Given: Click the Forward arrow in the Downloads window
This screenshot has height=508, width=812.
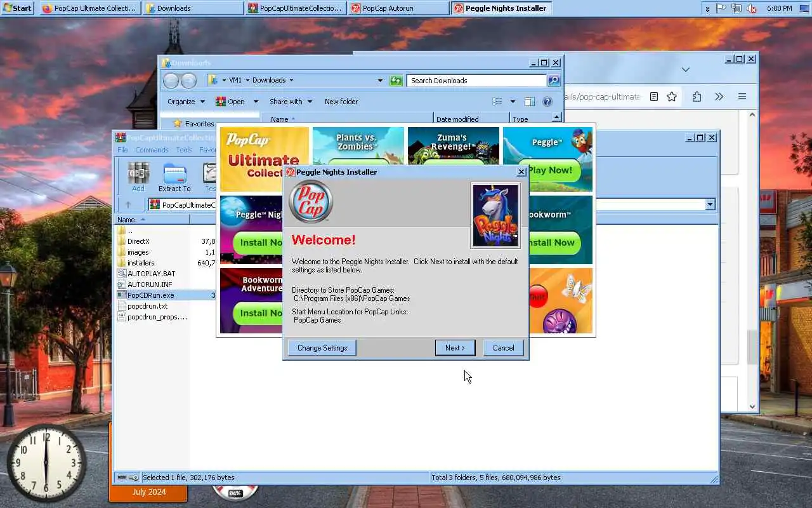Looking at the screenshot, I should point(188,81).
